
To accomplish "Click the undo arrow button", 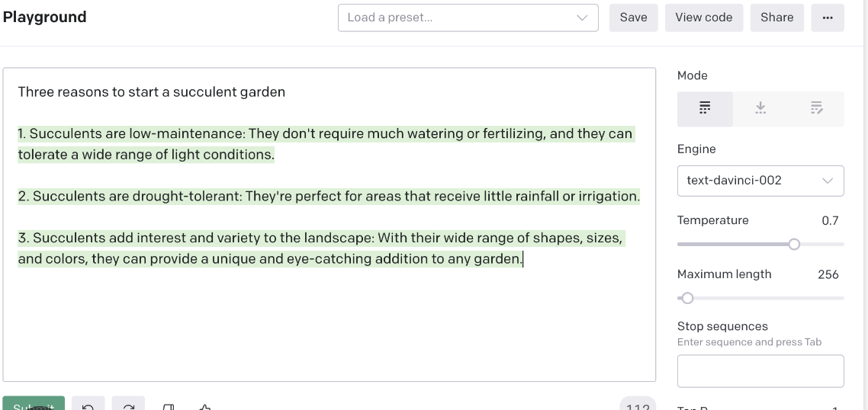I will (88, 405).
